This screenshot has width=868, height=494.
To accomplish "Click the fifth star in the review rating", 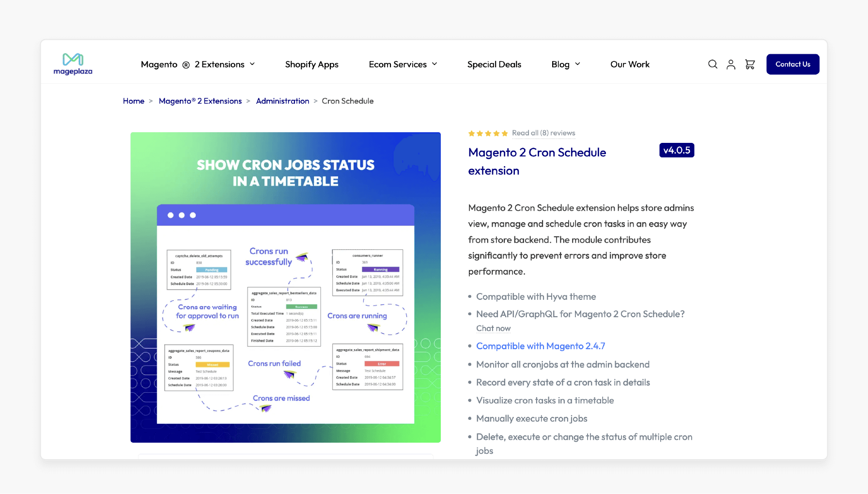I will (x=505, y=133).
